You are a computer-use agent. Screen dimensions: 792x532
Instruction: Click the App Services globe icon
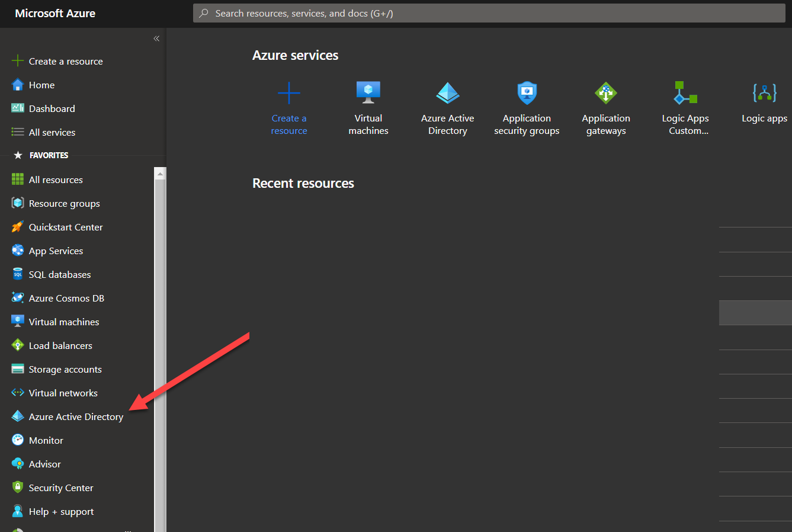pos(18,251)
